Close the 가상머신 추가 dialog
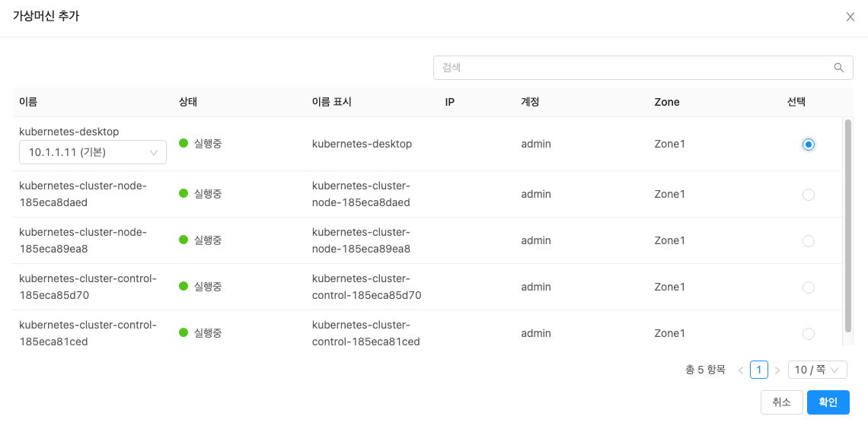This screenshot has width=868, height=429. coord(850,17)
